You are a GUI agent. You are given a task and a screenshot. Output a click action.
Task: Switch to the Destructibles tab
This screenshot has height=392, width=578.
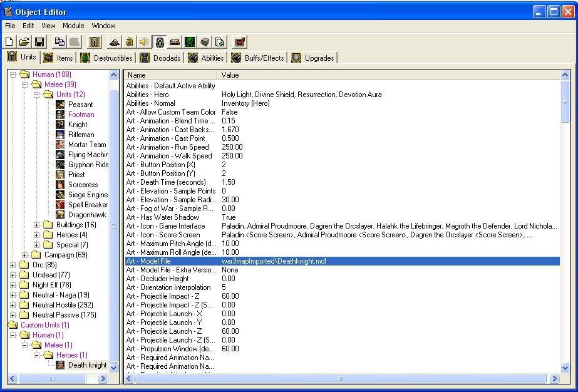[106, 58]
